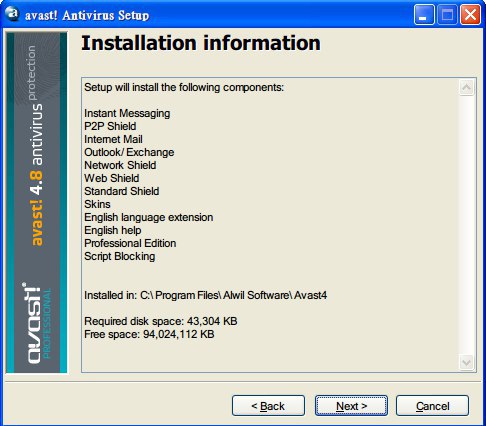Click the 'Installed in' path line
Screen dimensions: 486x426
(x=205, y=295)
